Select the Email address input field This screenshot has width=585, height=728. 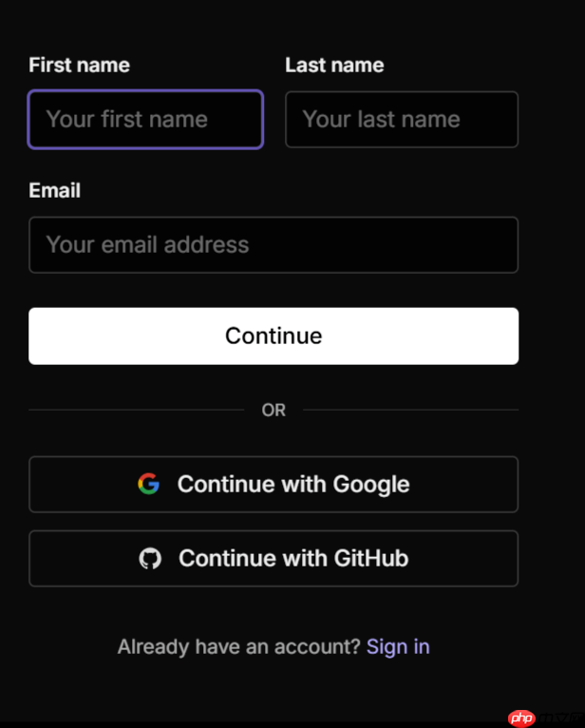tap(274, 245)
